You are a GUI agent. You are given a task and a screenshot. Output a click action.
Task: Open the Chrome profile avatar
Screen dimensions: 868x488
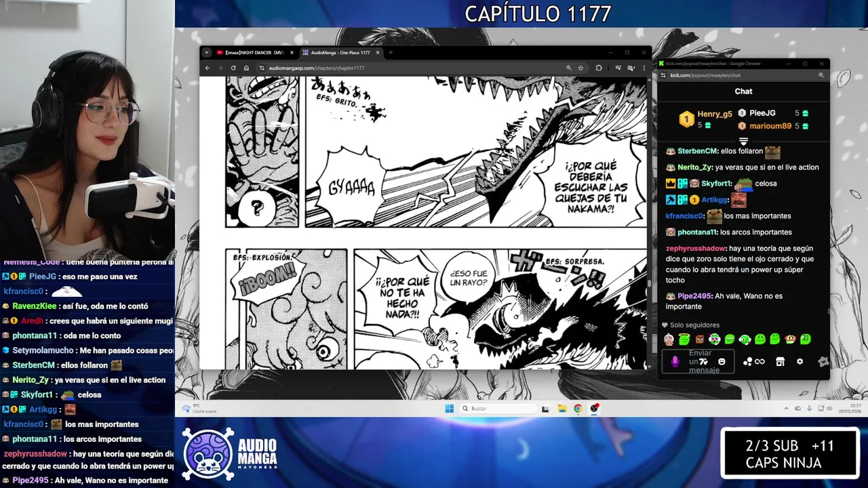point(631,68)
